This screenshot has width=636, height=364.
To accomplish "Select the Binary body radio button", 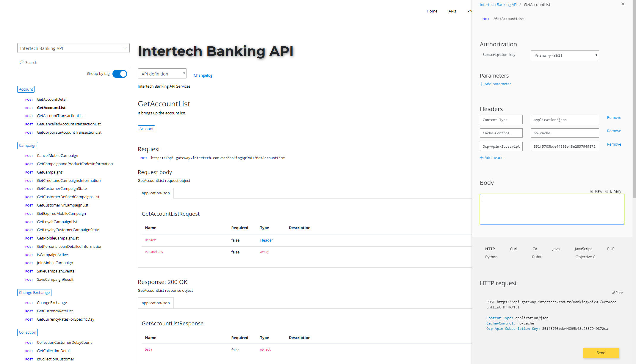I will coord(607,191).
